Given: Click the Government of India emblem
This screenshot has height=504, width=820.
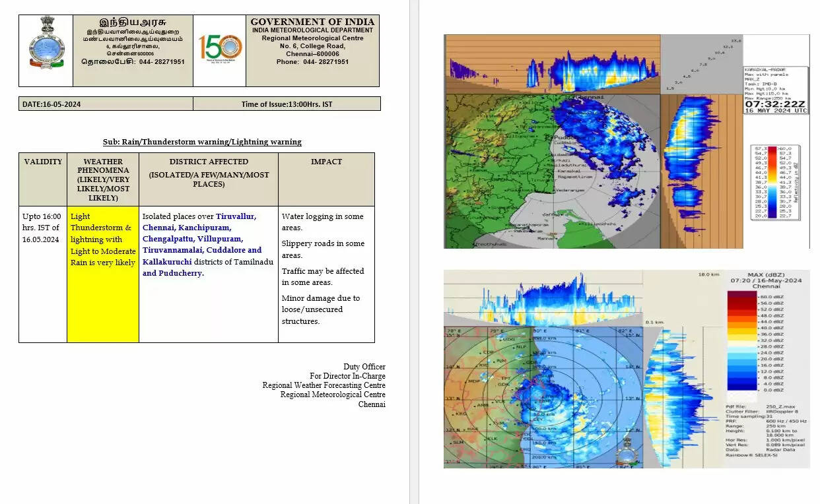Looking at the screenshot, I should click(x=46, y=44).
